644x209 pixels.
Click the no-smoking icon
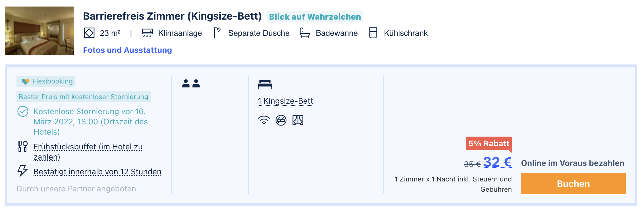point(281,120)
